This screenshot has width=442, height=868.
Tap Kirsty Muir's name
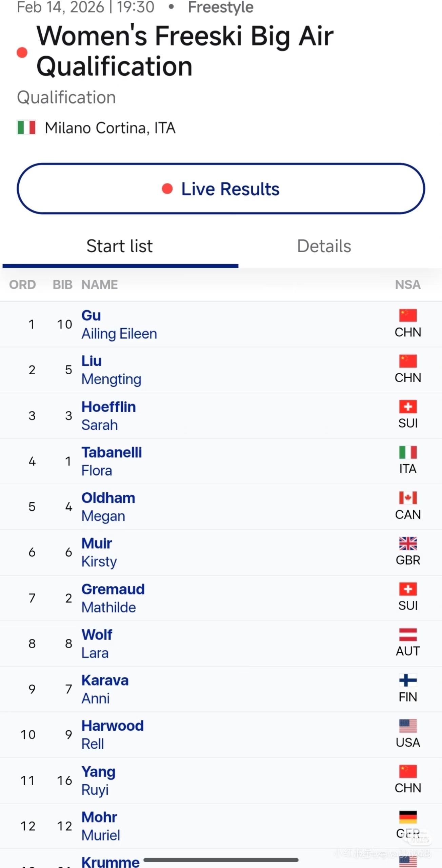click(99, 552)
